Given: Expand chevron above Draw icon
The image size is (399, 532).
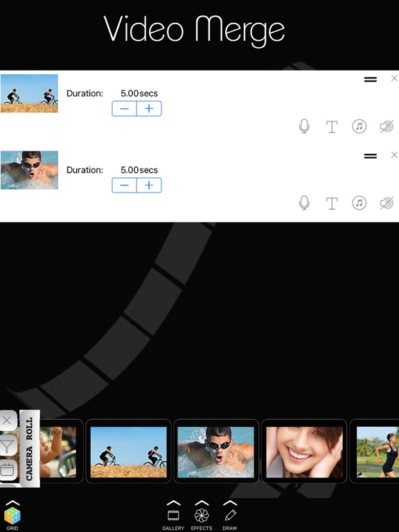Looking at the screenshot, I should pyautogui.click(x=230, y=502).
